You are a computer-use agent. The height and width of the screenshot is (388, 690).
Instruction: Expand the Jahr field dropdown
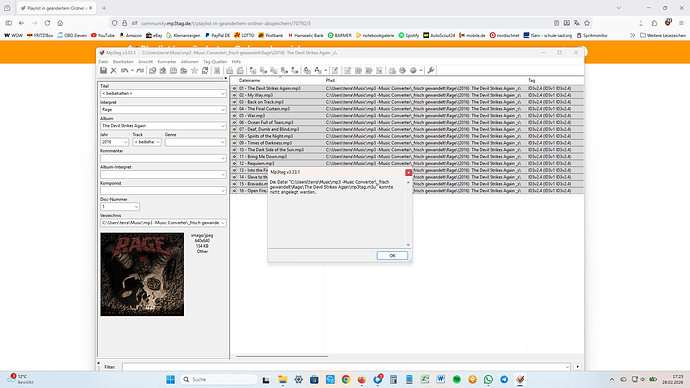tap(125, 142)
